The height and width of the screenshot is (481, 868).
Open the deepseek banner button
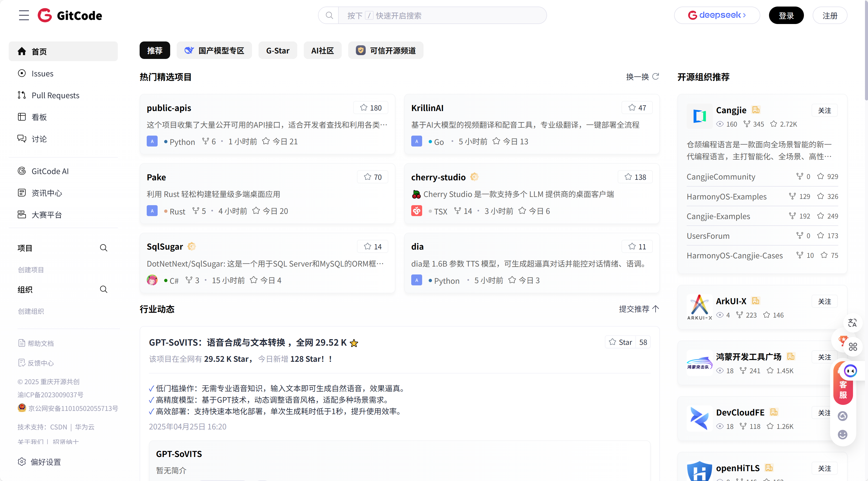[717, 16]
